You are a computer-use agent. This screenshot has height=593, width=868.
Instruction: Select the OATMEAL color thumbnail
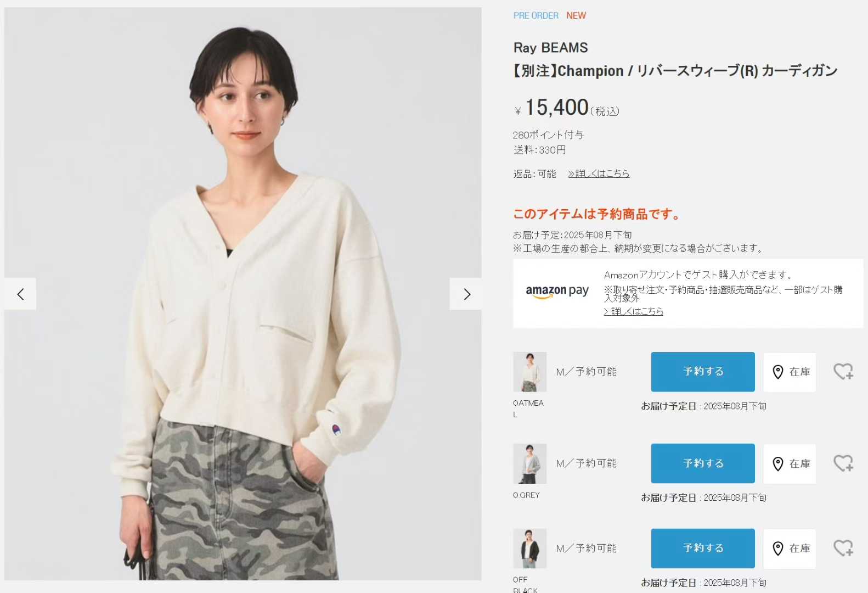click(x=530, y=372)
